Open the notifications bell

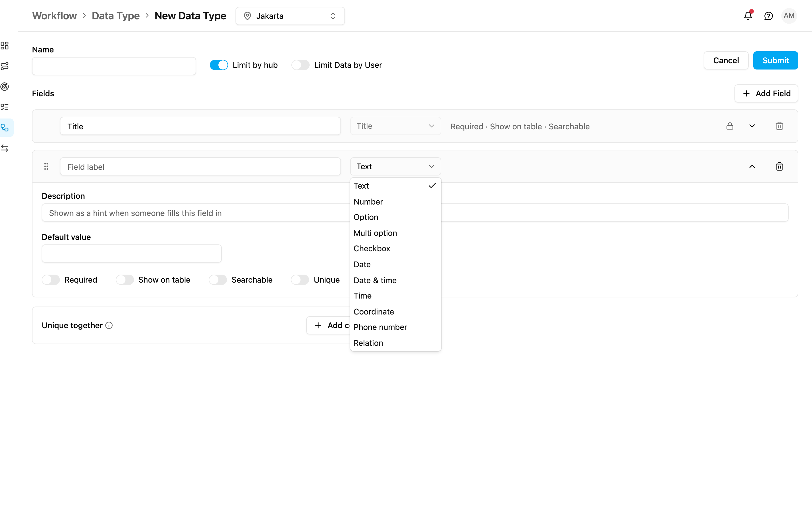pyautogui.click(x=748, y=16)
